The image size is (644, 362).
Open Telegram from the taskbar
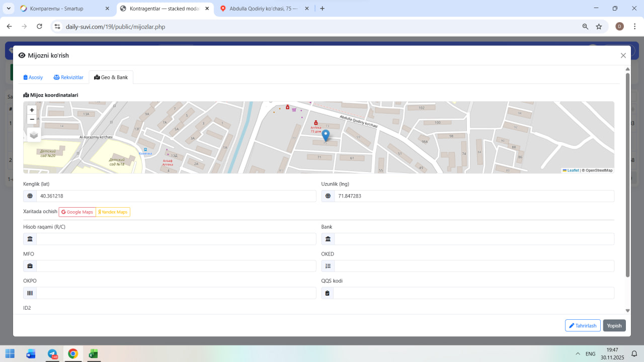pos(52,354)
